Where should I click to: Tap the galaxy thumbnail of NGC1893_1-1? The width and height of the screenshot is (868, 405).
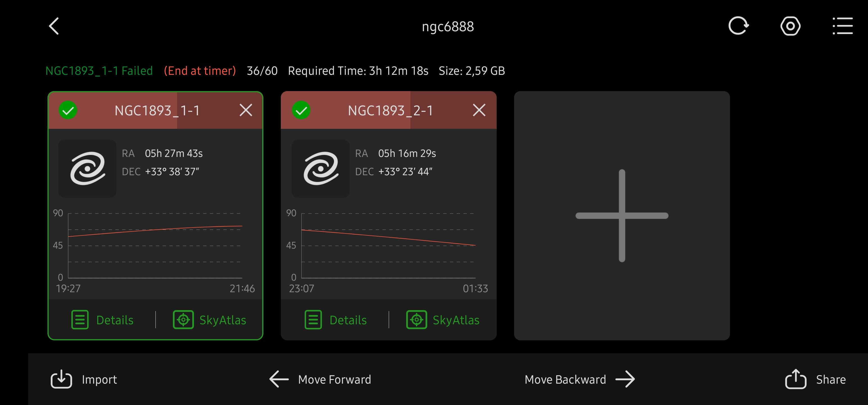[x=87, y=168]
